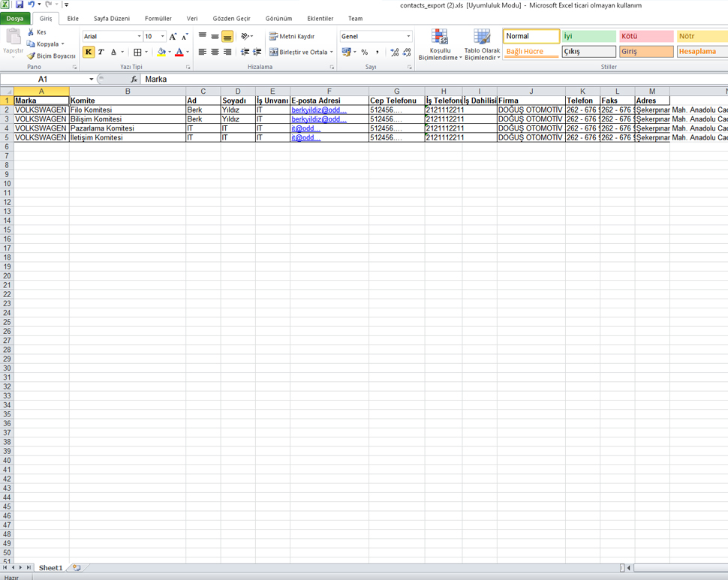Viewport: 728px width, 580px height.
Task: Select the Sheet1 worksheet tab
Action: [50, 567]
